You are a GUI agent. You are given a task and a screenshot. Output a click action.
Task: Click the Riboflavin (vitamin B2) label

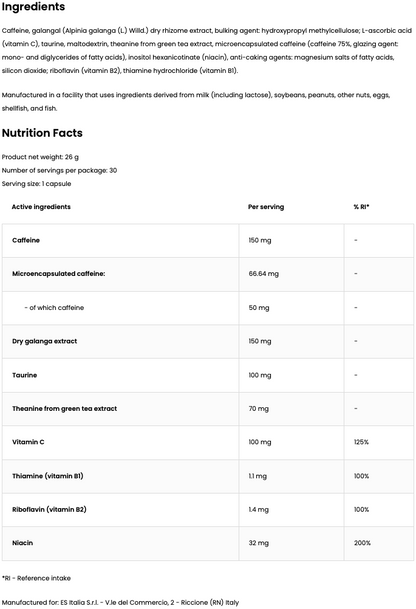[49, 509]
